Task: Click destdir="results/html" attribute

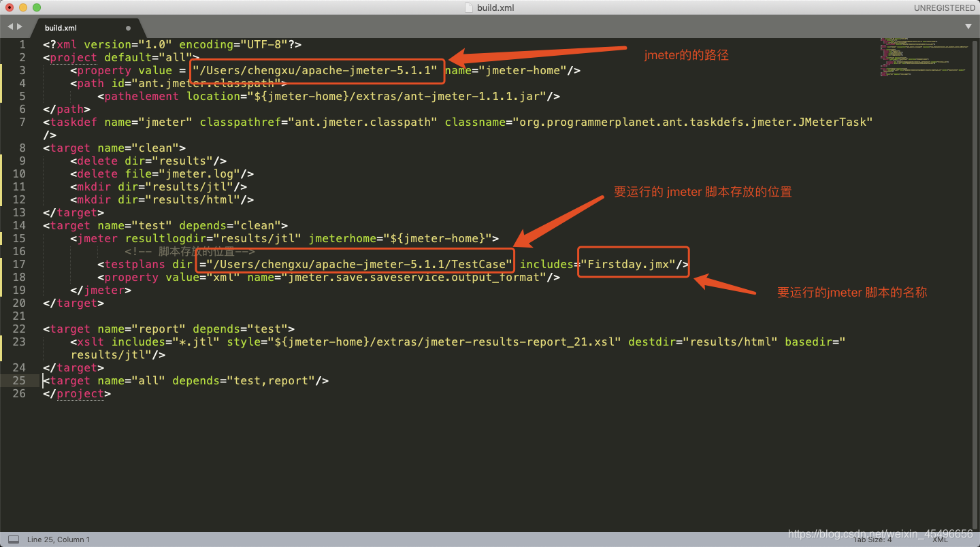Action: coord(703,342)
